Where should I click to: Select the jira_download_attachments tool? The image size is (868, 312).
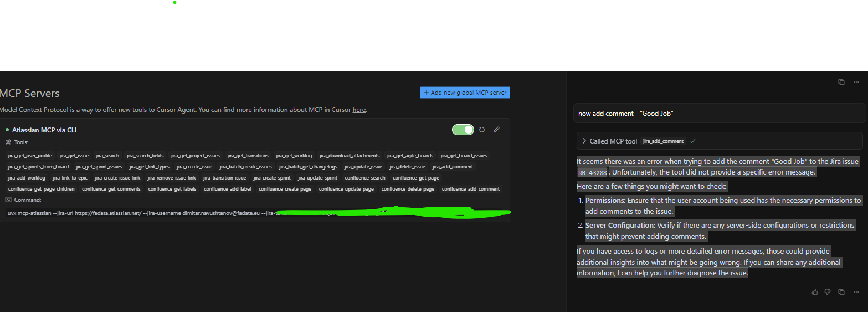pyautogui.click(x=350, y=156)
